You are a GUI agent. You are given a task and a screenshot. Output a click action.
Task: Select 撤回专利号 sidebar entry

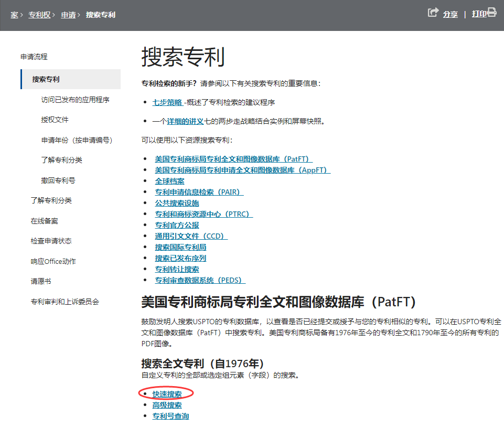[x=58, y=180]
